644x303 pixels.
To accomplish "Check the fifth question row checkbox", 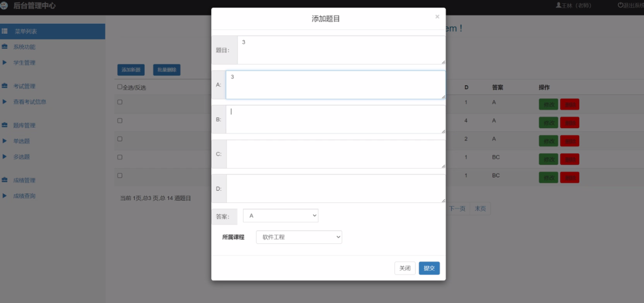I will [119, 175].
